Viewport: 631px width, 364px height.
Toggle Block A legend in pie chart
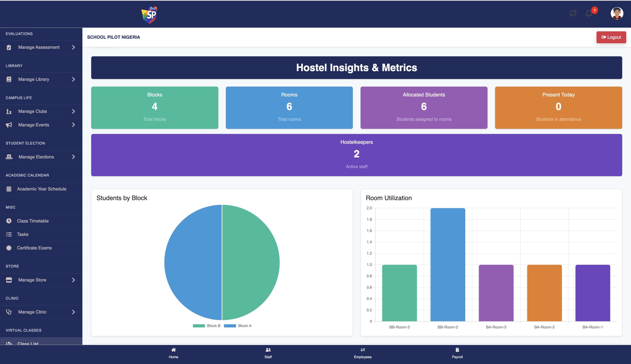click(238, 326)
